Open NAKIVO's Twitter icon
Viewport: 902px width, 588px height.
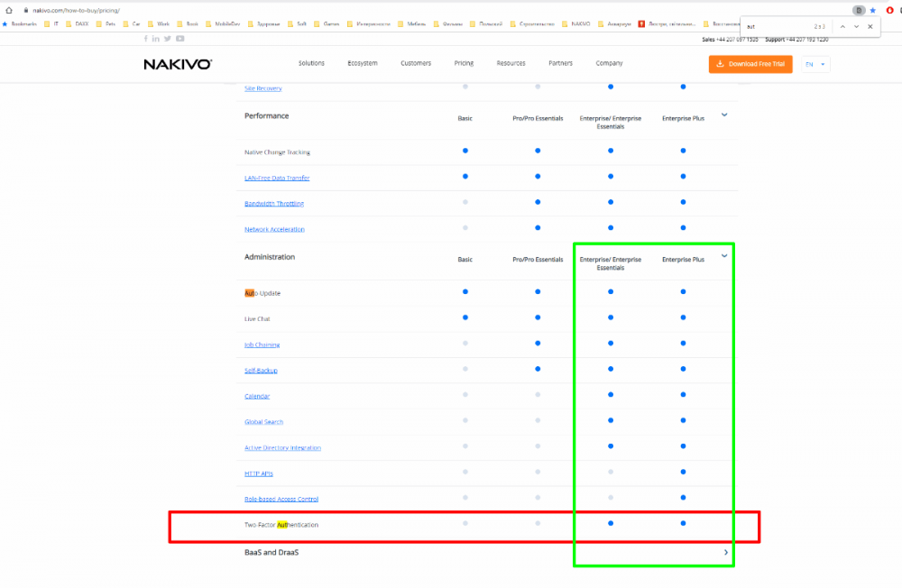[x=168, y=39]
